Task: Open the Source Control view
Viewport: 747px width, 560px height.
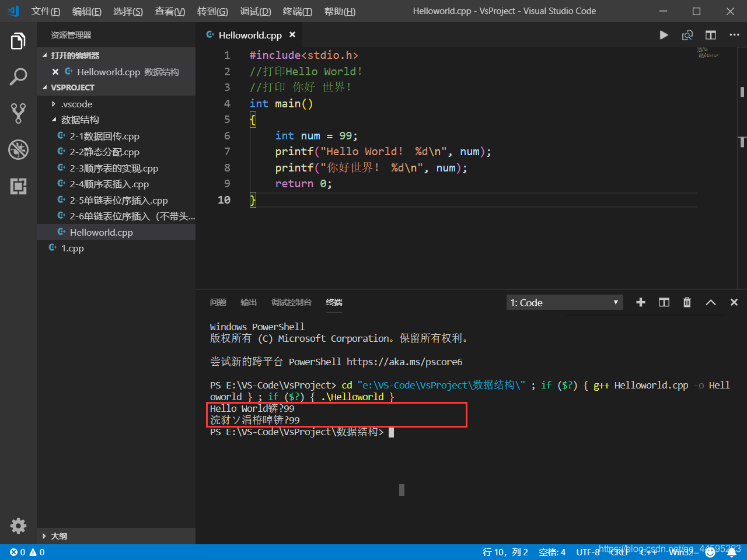Action: [x=18, y=113]
